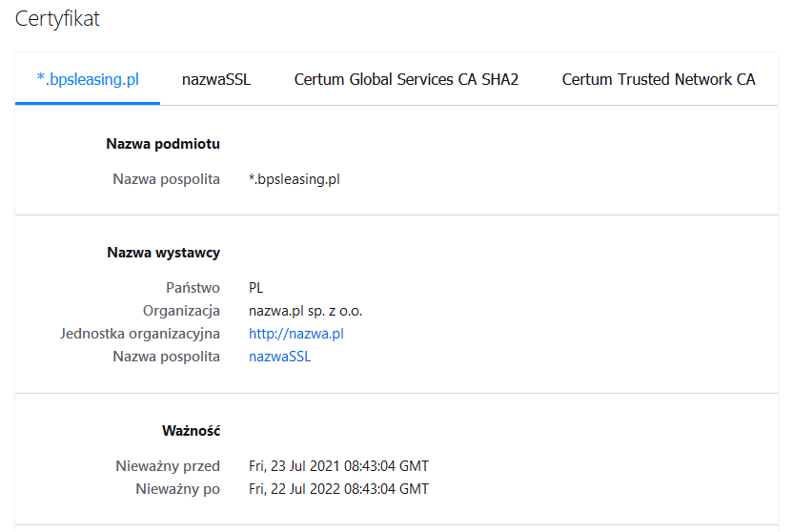
Task: Click the Nieważny przed label
Action: (168, 466)
